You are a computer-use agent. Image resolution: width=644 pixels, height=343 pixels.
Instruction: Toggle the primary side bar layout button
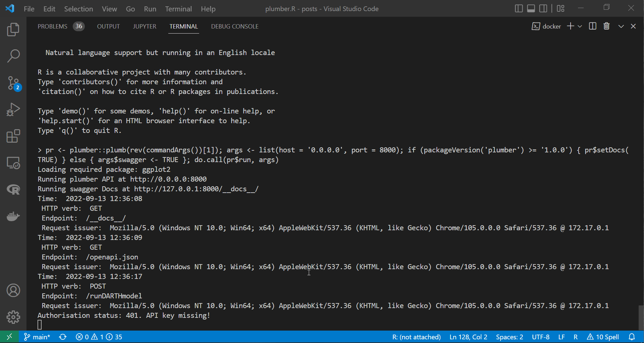(518, 9)
